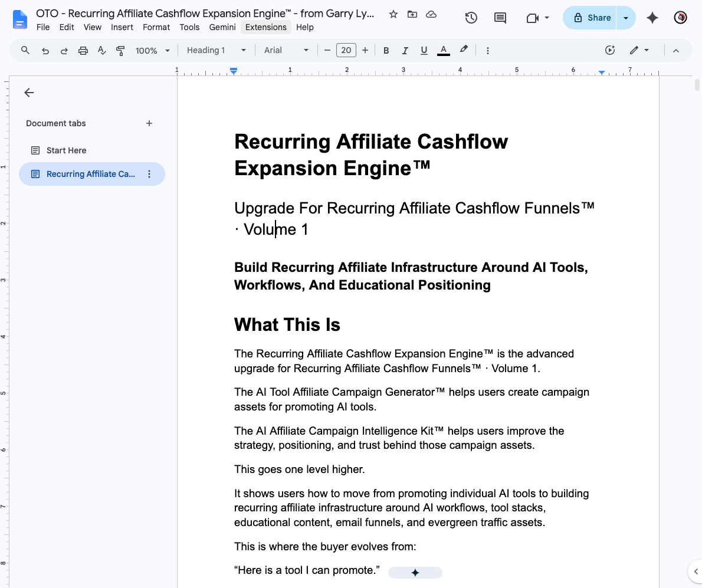Open the comments panel icon
Screen dimensions: 702x588
(500, 18)
